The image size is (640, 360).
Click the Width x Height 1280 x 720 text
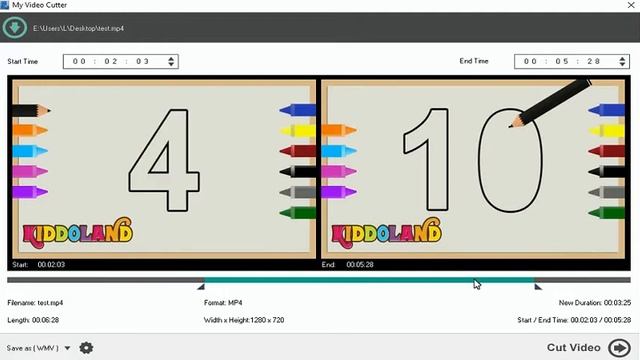[x=244, y=320]
